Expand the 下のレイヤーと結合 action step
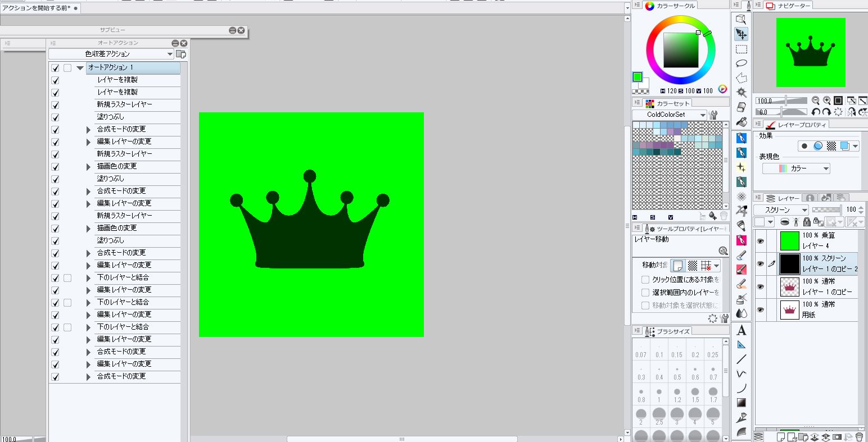The image size is (868, 442). 88,278
